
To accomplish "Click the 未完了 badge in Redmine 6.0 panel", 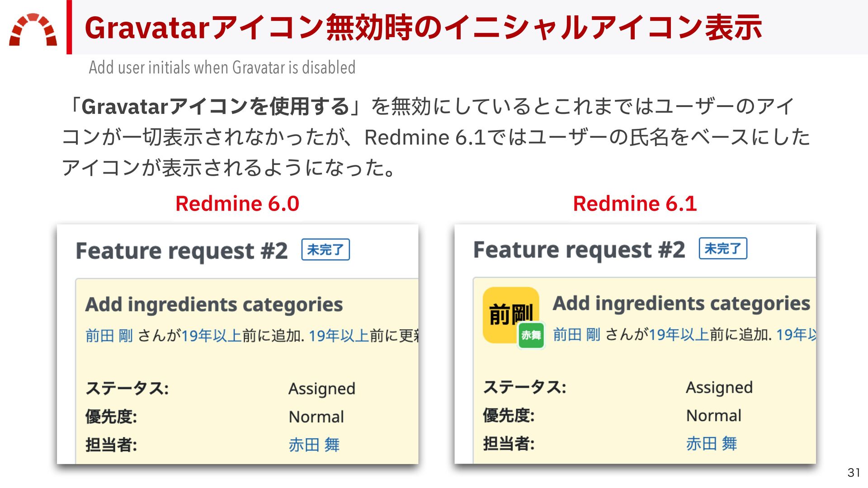I will [x=325, y=249].
